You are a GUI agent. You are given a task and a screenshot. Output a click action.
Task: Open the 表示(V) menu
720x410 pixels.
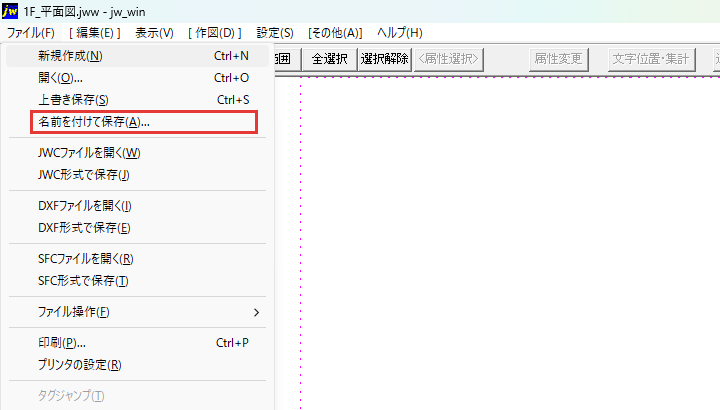pyautogui.click(x=154, y=33)
